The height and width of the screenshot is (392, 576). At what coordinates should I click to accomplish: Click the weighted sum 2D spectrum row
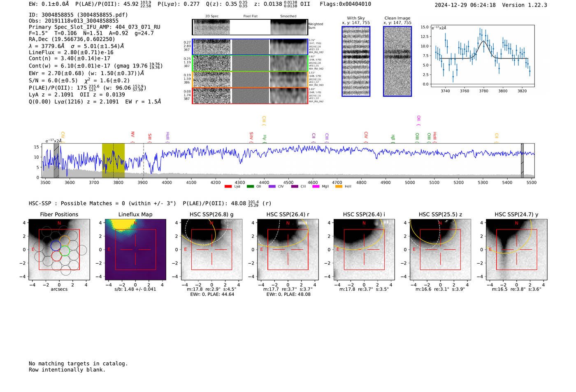tap(250, 27)
